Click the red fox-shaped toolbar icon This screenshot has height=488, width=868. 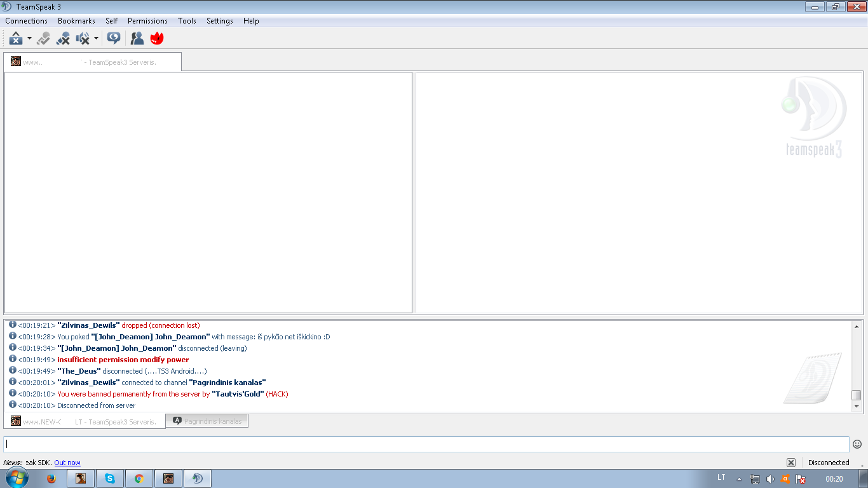[157, 39]
